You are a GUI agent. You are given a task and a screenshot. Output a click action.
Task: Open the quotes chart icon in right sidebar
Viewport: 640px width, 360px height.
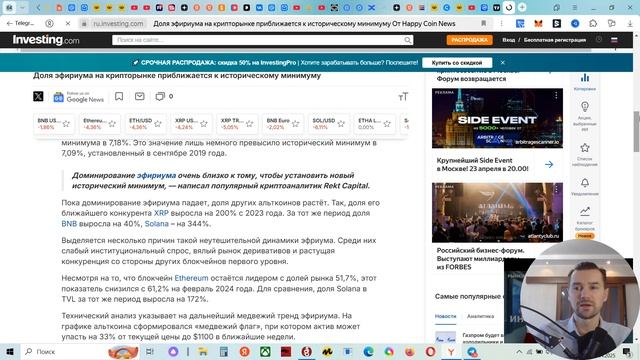click(x=585, y=78)
